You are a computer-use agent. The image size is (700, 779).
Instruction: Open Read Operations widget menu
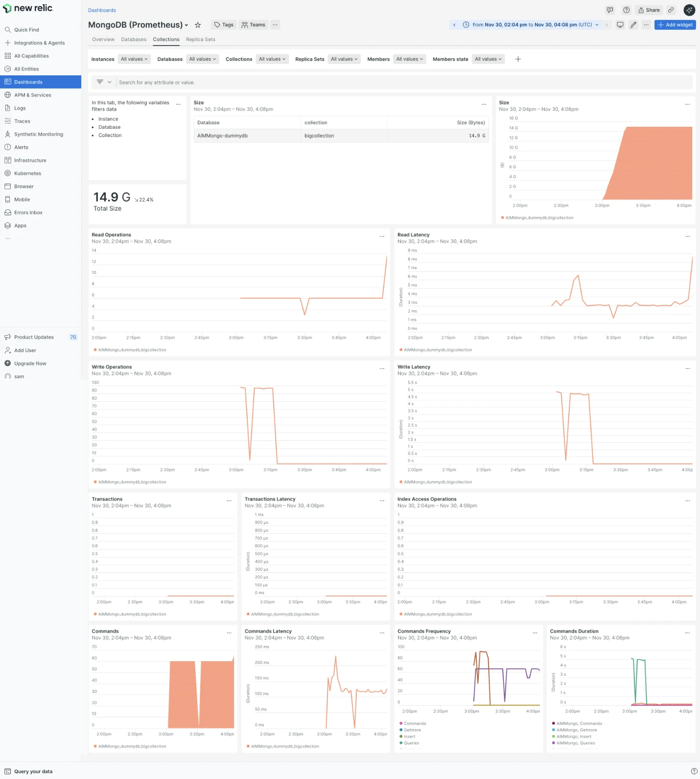[x=382, y=236]
